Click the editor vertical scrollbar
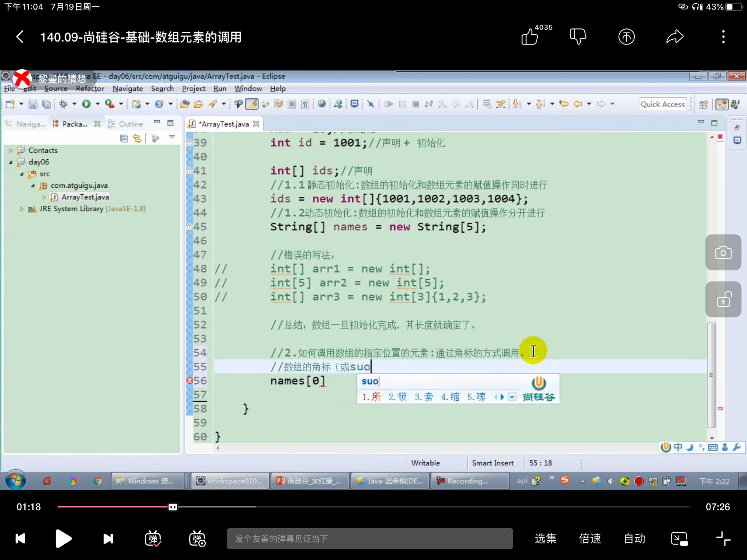 712,375
